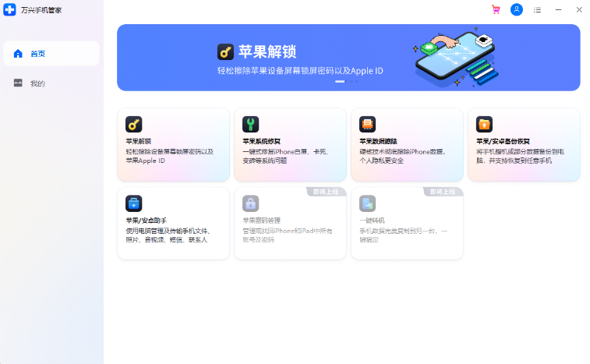Viewport: 590px width, 364px height.
Task: Click description mentioning 个人隐私更安全
Action: (x=403, y=156)
